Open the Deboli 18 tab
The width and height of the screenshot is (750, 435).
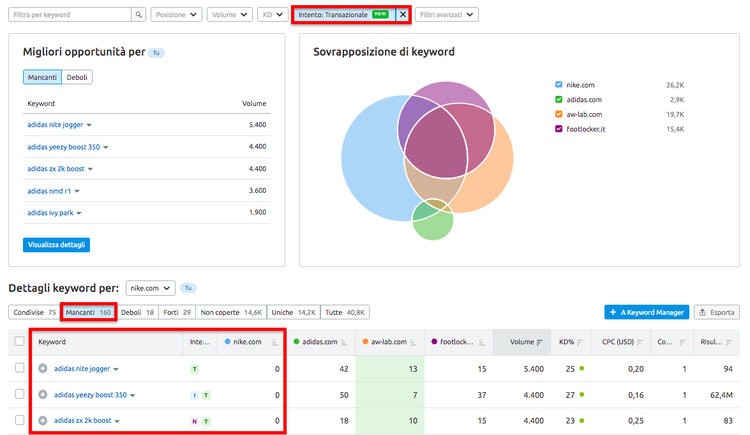[137, 312]
